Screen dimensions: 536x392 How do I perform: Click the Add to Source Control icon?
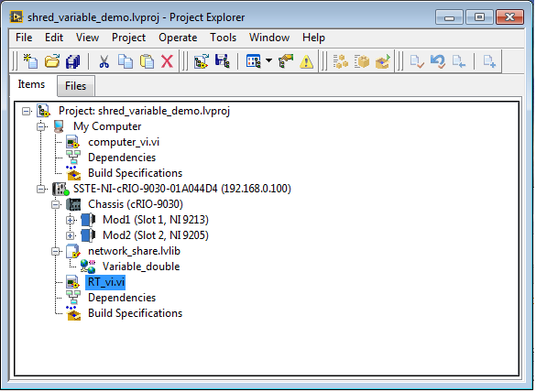point(489,61)
